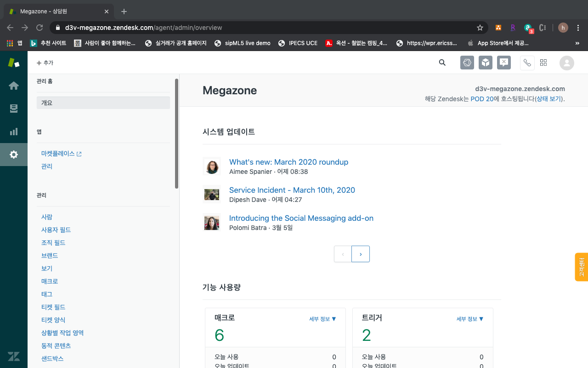Open the Zendesk home dashboard icon
The width and height of the screenshot is (588, 368).
point(14,86)
